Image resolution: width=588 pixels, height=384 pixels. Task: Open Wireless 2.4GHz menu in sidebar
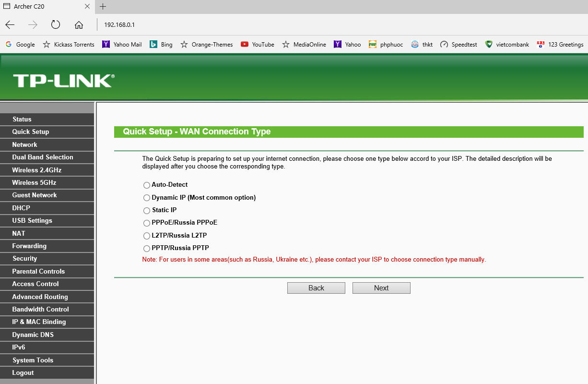pyautogui.click(x=37, y=170)
